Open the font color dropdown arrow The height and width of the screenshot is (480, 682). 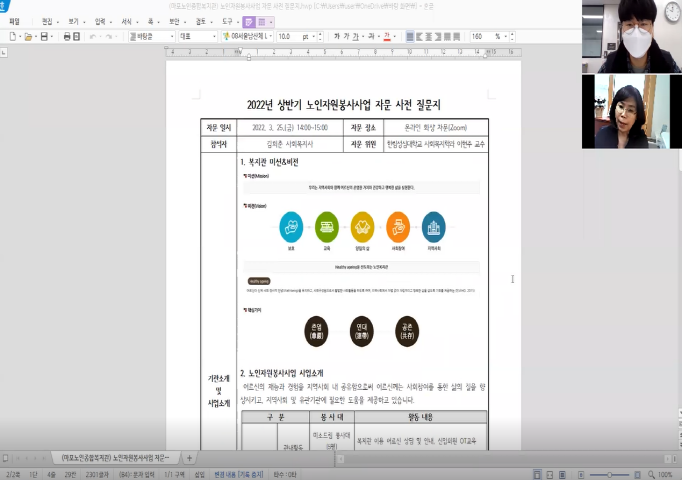click(x=394, y=37)
